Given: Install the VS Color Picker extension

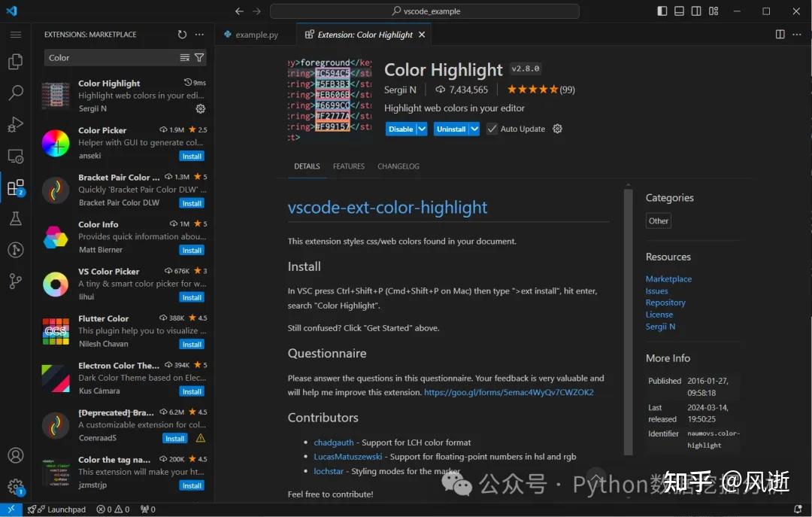Looking at the screenshot, I should coord(192,298).
